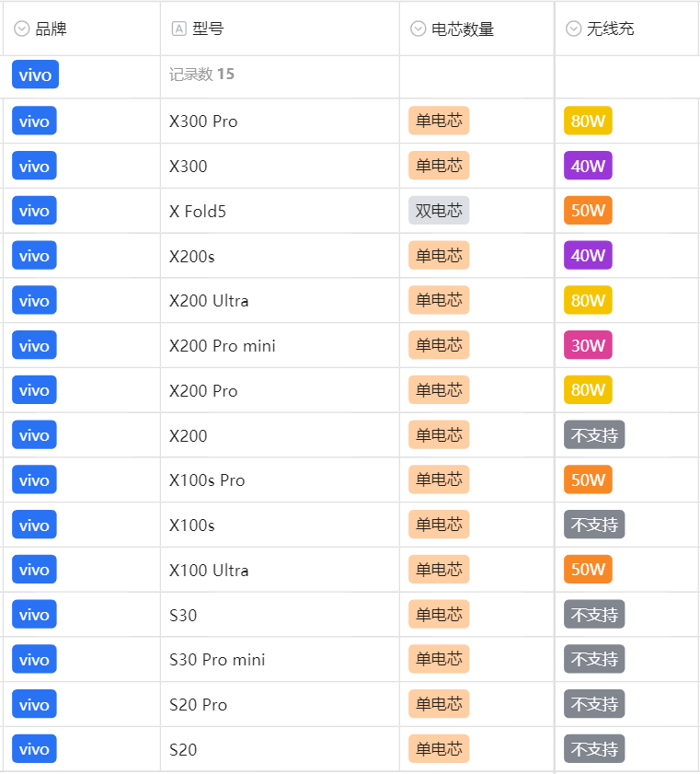The image size is (700, 774).
Task: Click the pink 30W tag
Action: click(588, 346)
